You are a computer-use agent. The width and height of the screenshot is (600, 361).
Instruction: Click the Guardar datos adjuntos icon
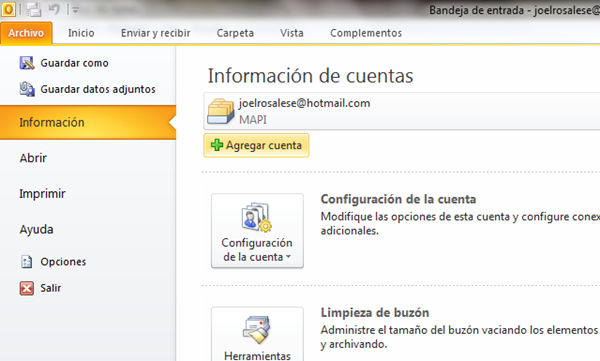[27, 89]
